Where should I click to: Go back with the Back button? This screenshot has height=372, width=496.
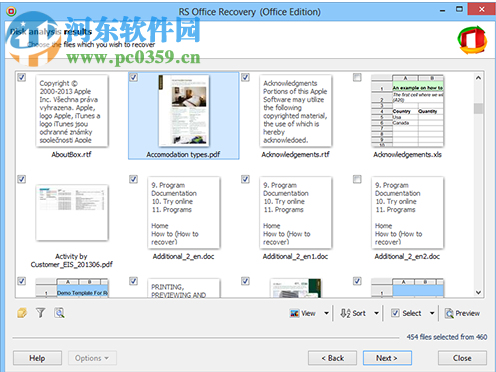click(x=332, y=358)
